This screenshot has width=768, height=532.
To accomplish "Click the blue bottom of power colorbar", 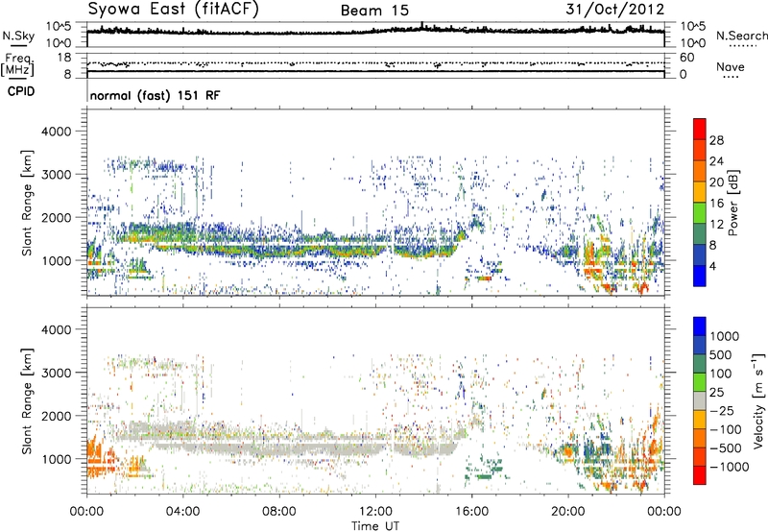I will click(700, 277).
